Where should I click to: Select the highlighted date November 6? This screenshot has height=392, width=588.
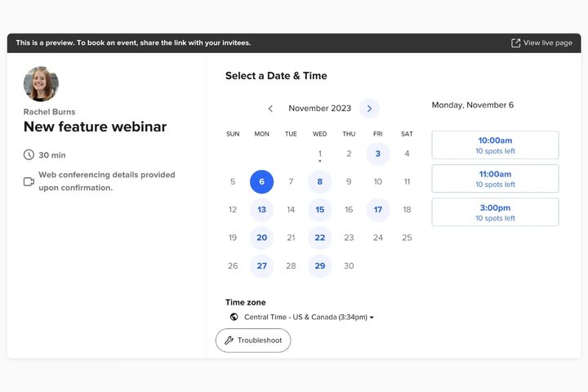(262, 181)
